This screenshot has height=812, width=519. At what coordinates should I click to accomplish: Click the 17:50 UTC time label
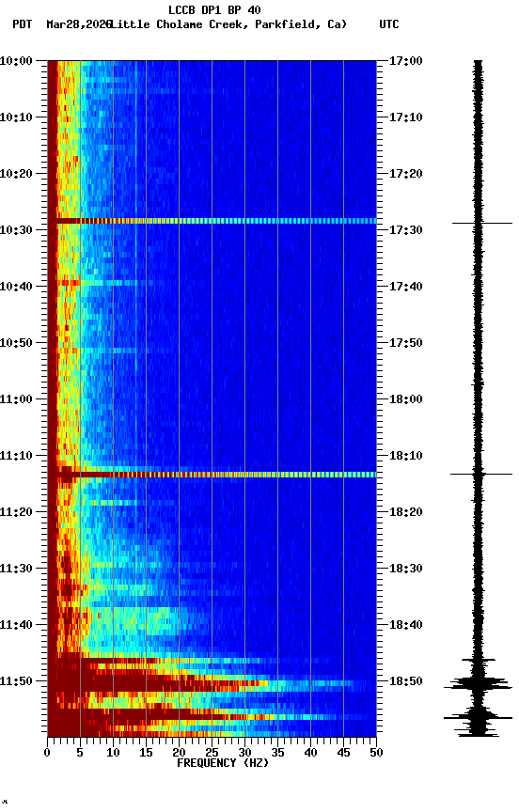(406, 343)
